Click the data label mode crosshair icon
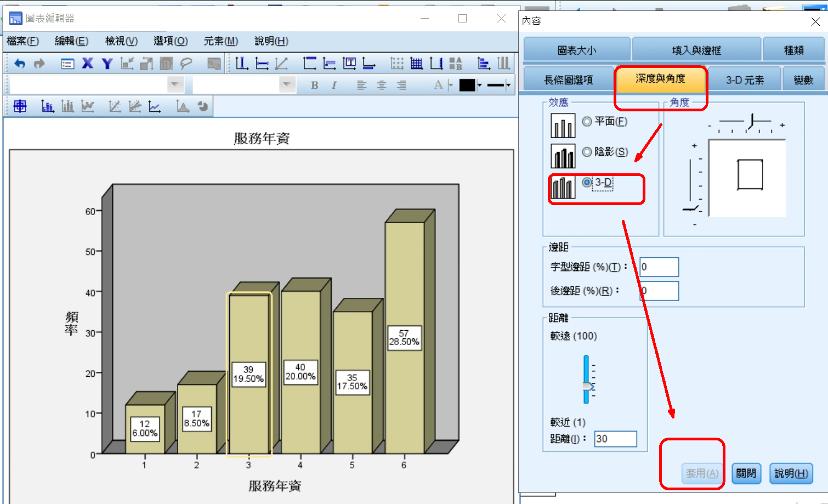This screenshot has height=504, width=828. [x=20, y=106]
